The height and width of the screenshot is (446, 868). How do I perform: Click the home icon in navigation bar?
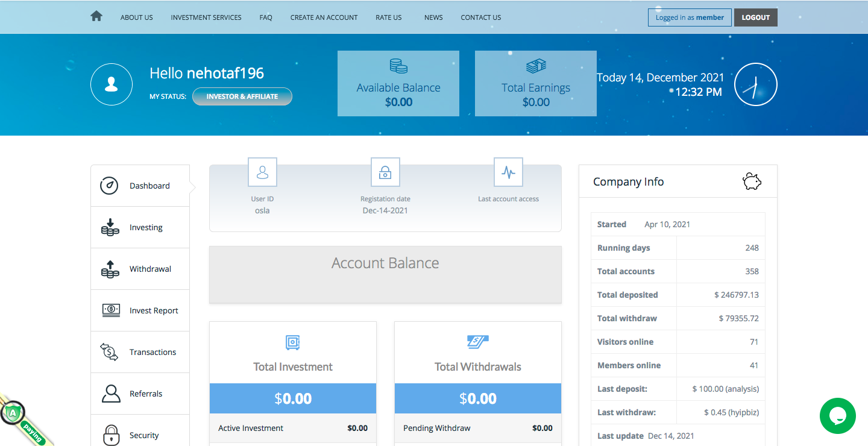pos(96,17)
